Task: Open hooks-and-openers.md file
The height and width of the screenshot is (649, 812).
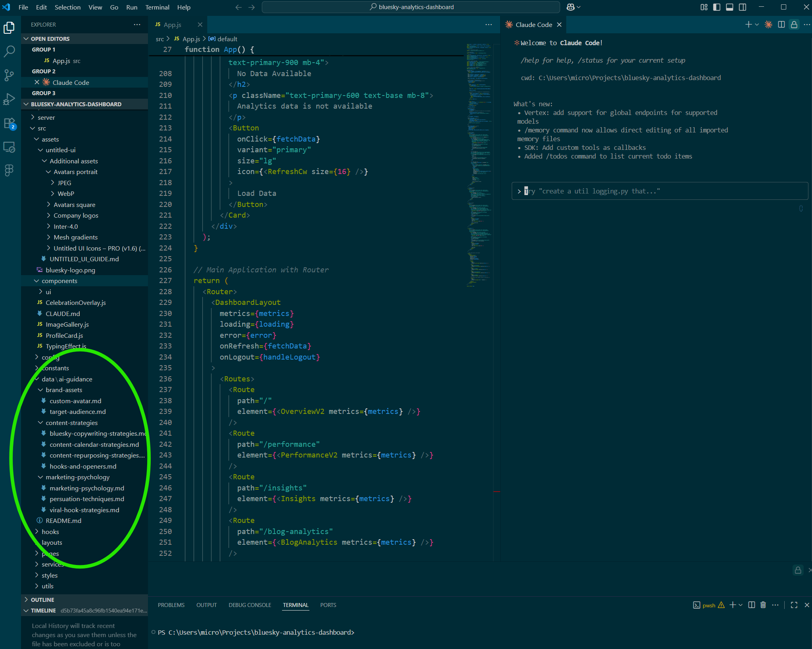Action: click(x=83, y=466)
